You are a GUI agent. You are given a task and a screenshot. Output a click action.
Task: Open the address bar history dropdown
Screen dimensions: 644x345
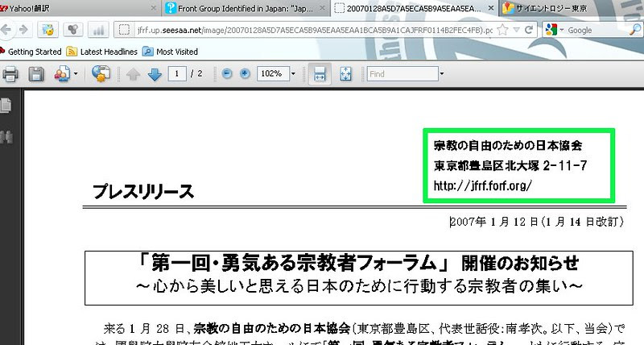coord(516,30)
